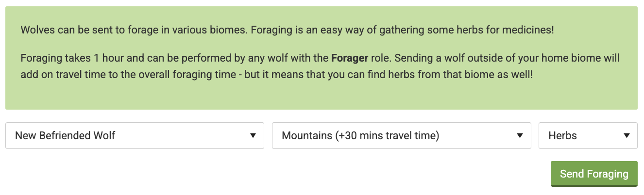The image size is (644, 195).
Task: Click the arrow on the Mountains dropdown
Action: [520, 136]
